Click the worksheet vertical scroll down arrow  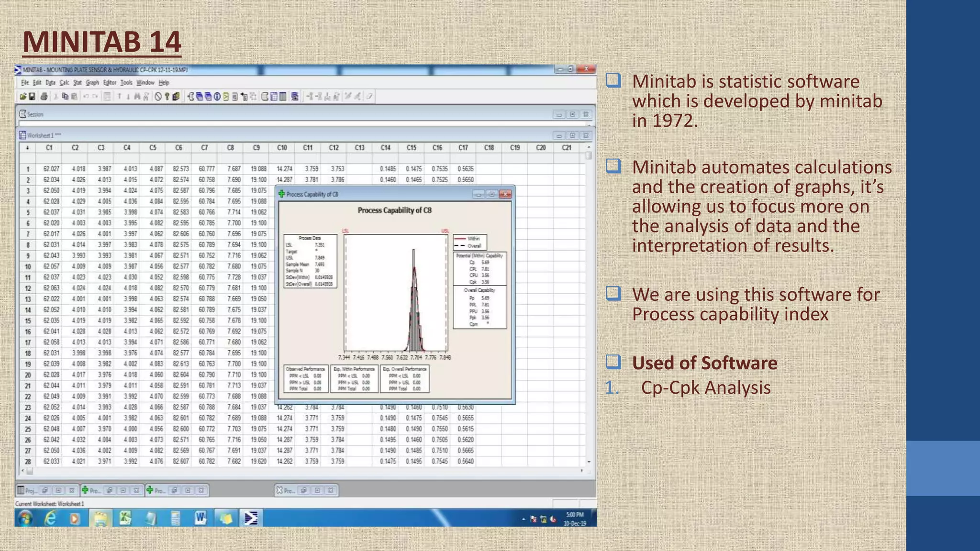coord(589,462)
